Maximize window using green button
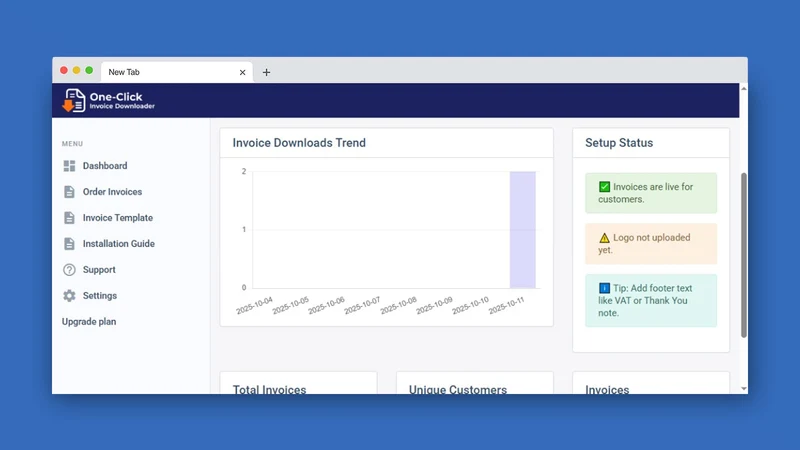 (x=89, y=70)
